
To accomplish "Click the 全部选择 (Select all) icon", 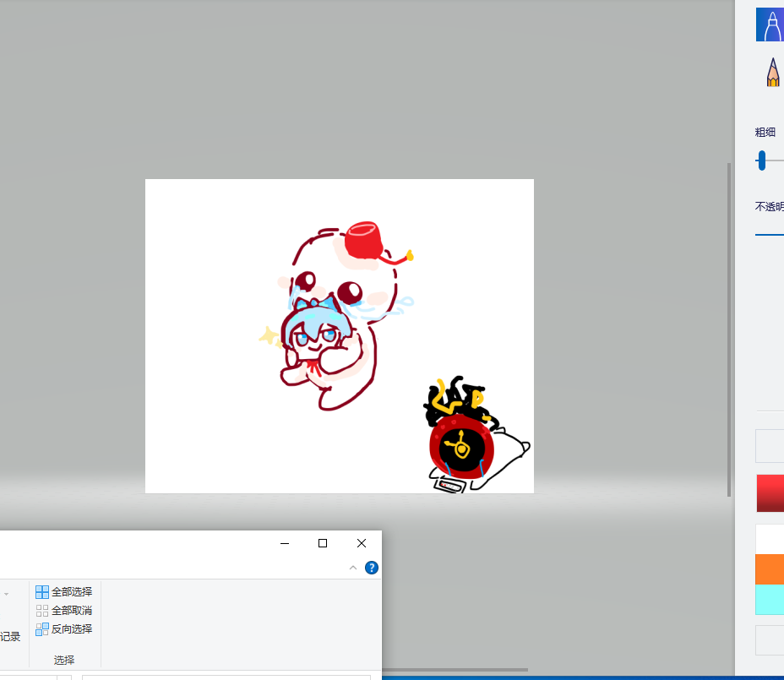I will click(42, 591).
